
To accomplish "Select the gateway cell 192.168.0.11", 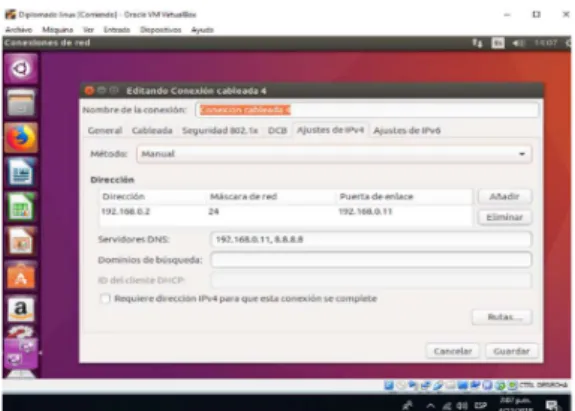I will [x=365, y=212].
